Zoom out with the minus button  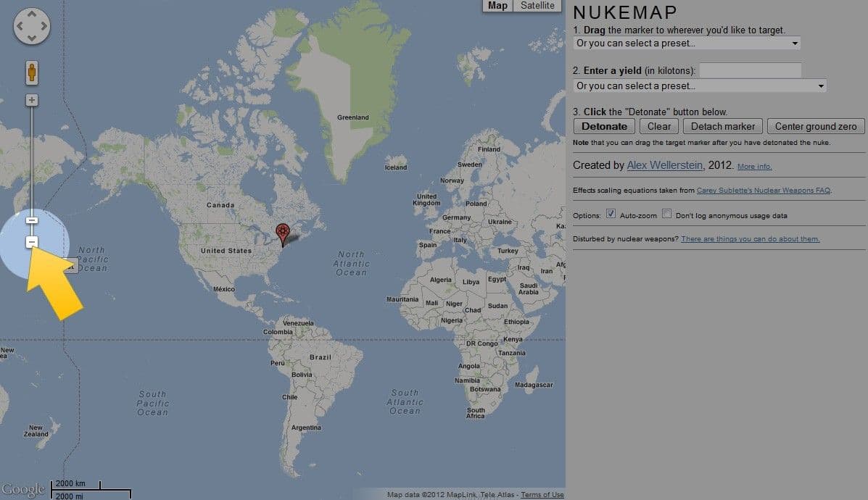pos(32,242)
